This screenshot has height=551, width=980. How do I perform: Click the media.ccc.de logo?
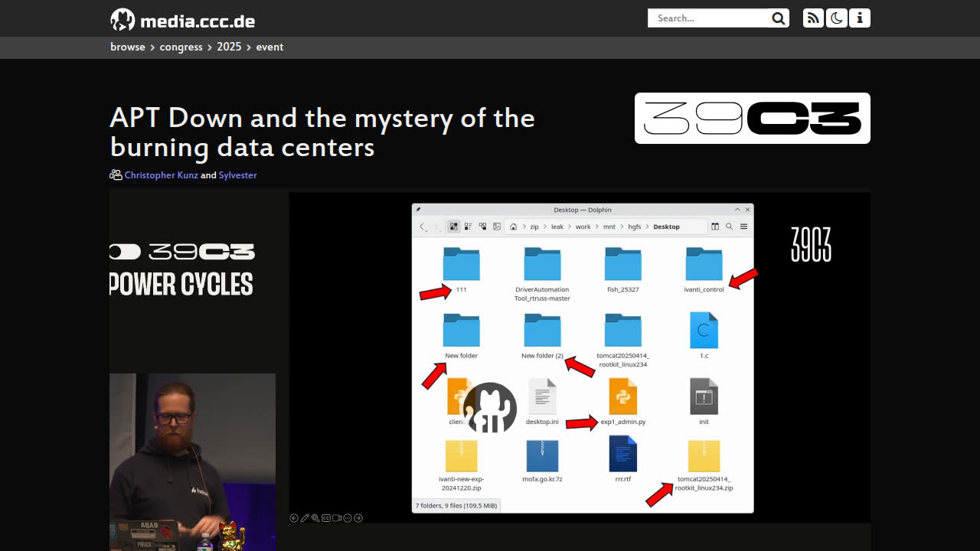pos(182,20)
